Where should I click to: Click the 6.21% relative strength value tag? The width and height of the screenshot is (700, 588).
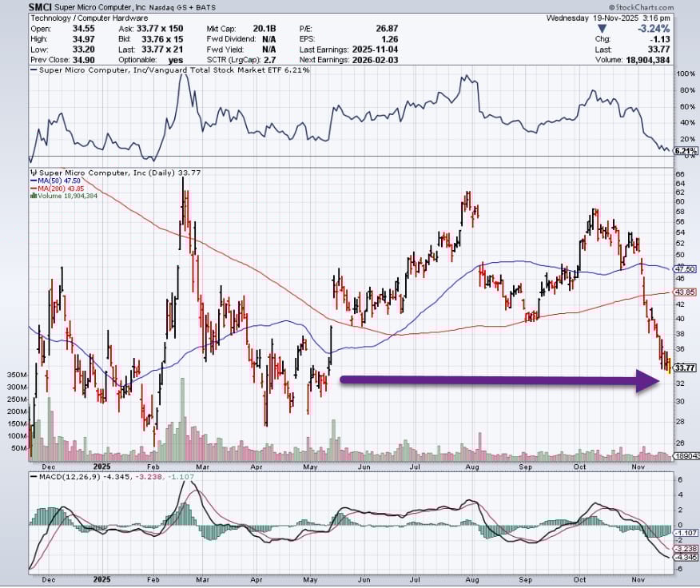(686, 151)
